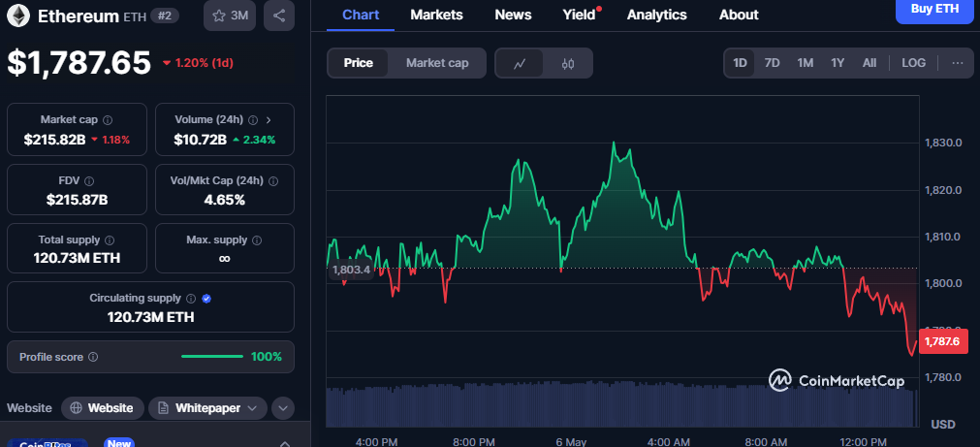The height and width of the screenshot is (447, 980).
Task: Click the 4.65% Vol/Mkt Cap value
Action: [224, 200]
